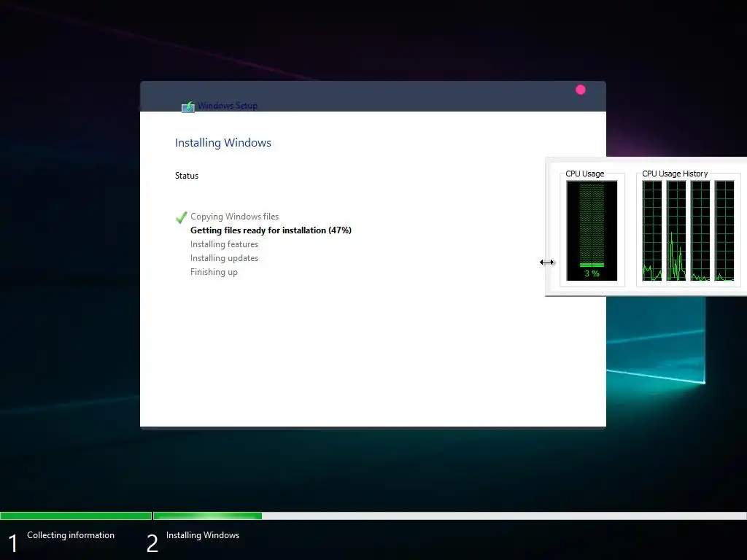This screenshot has height=560, width=747.
Task: Click step 1 'Collecting information' label
Action: 71,535
